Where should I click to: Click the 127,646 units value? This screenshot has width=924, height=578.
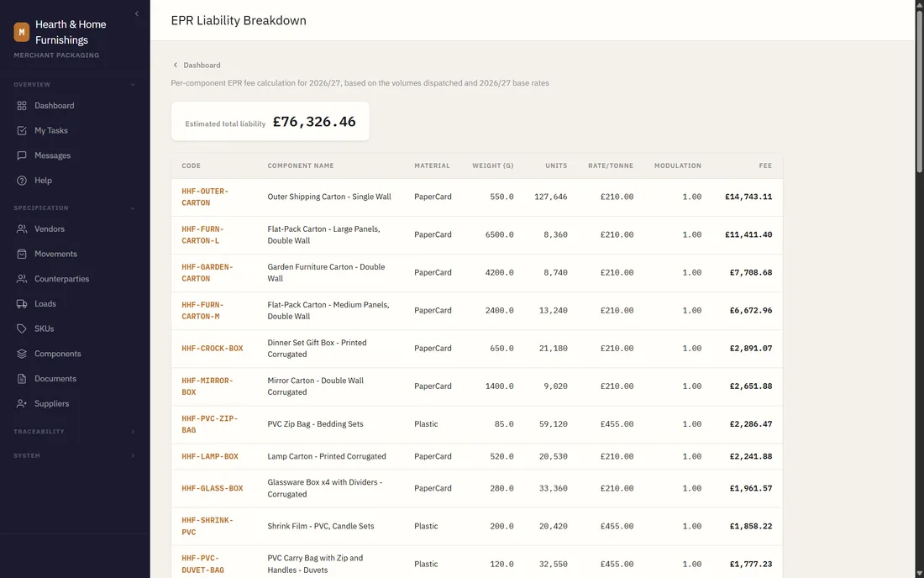551,197
